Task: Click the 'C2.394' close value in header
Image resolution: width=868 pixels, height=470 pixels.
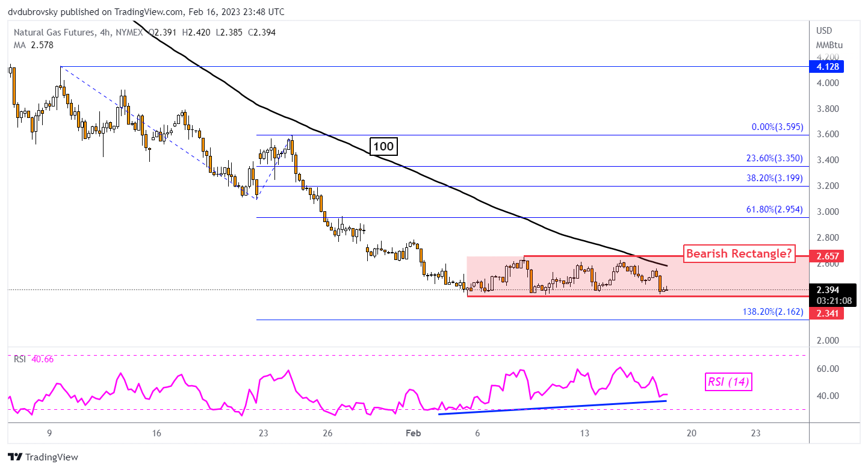Action: point(261,32)
